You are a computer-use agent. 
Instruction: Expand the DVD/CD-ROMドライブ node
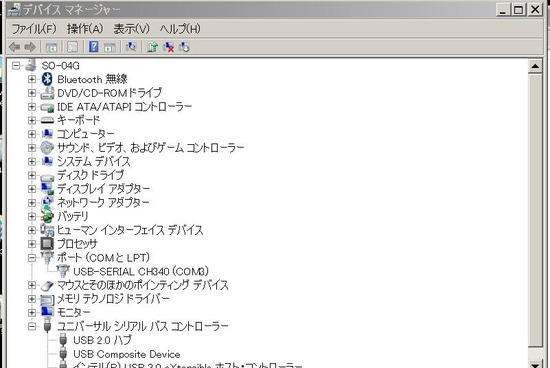[x=32, y=93]
